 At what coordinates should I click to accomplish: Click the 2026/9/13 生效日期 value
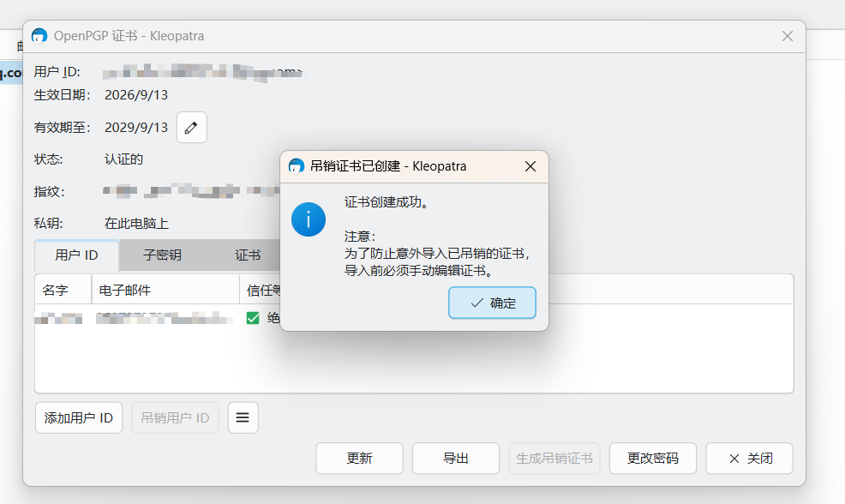pos(136,95)
